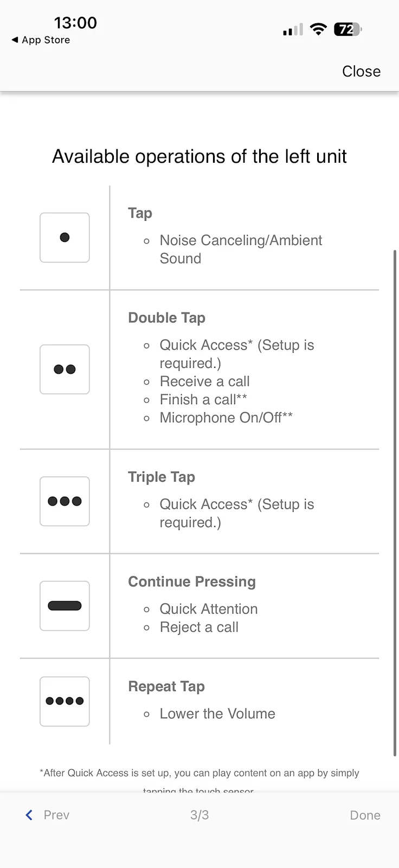Viewport: 399px width, 868px height.
Task: Return to the App Store via back link
Action: tap(41, 40)
